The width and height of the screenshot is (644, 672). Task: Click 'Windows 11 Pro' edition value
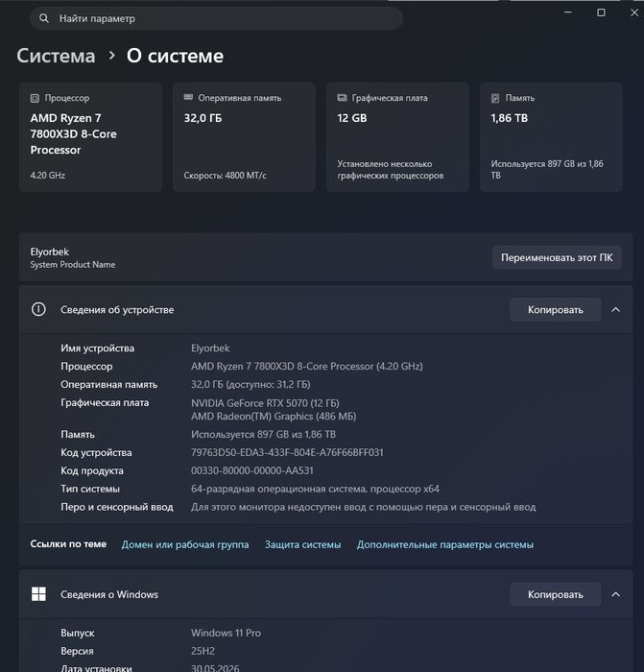pyautogui.click(x=226, y=633)
